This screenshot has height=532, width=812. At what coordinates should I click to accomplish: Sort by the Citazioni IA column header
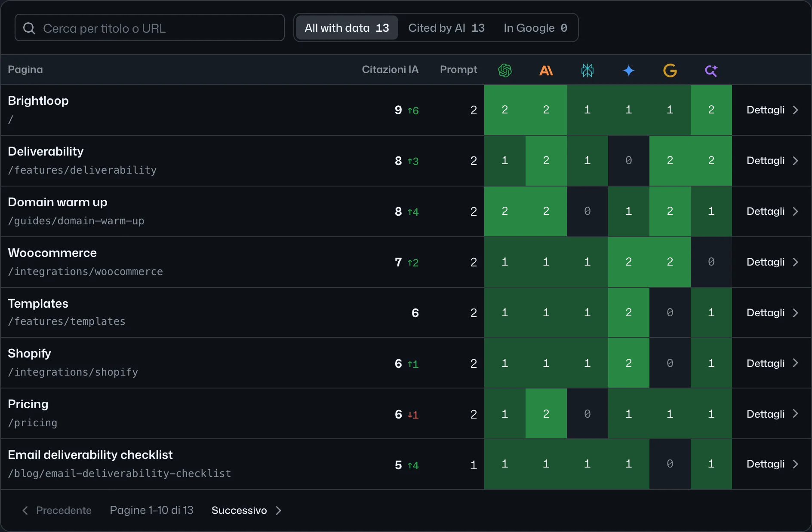click(x=390, y=70)
